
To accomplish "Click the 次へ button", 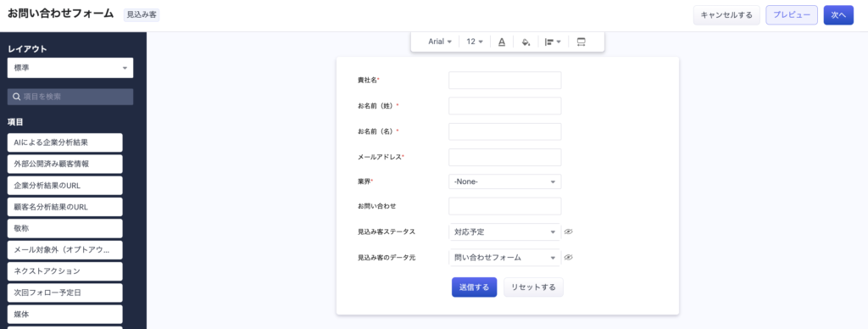I will click(838, 15).
